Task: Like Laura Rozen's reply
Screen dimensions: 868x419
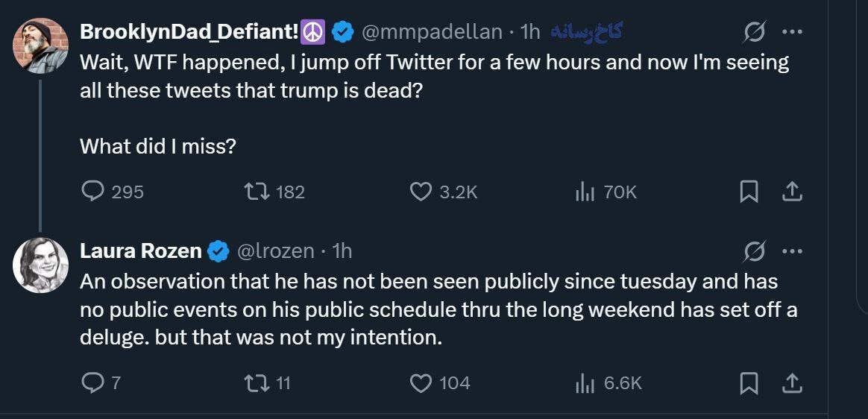Action: coord(421,383)
